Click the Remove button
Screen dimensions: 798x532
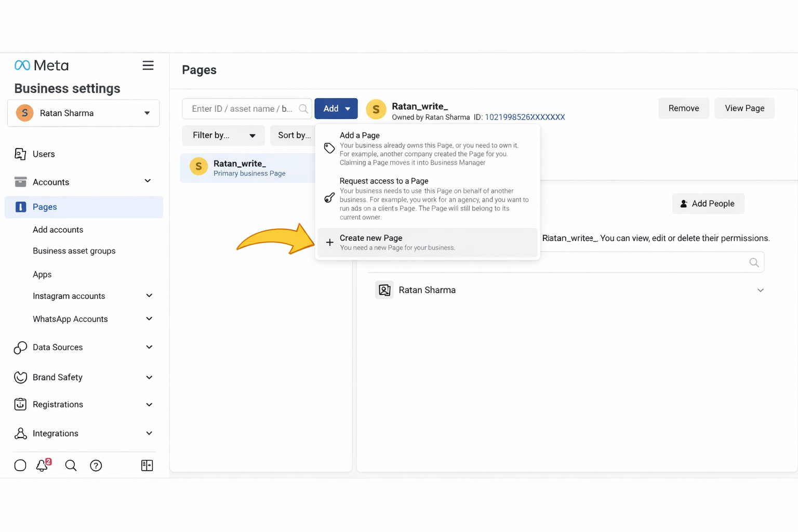tap(684, 108)
